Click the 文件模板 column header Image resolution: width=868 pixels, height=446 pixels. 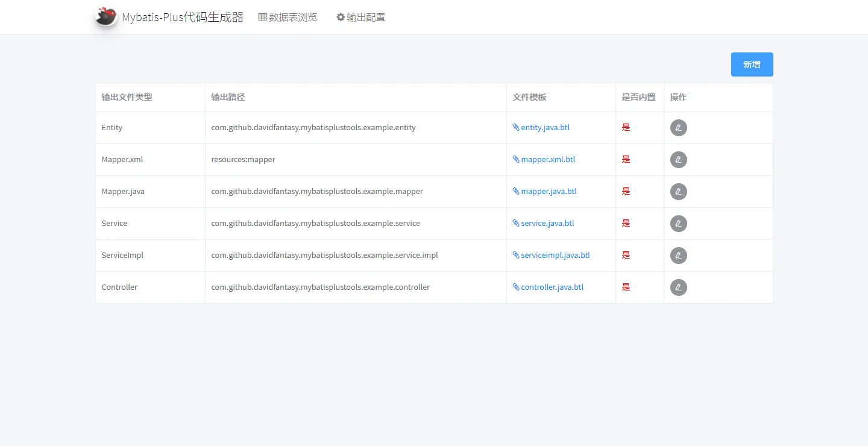tap(529, 97)
